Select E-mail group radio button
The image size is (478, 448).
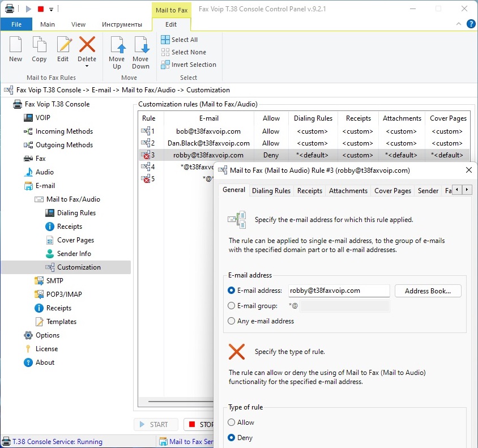coord(232,306)
